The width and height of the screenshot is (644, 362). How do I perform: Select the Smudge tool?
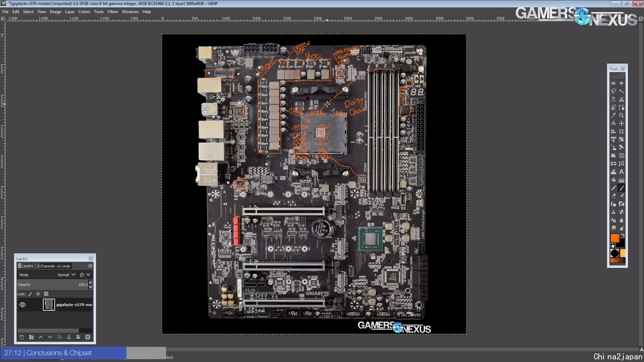point(613,228)
